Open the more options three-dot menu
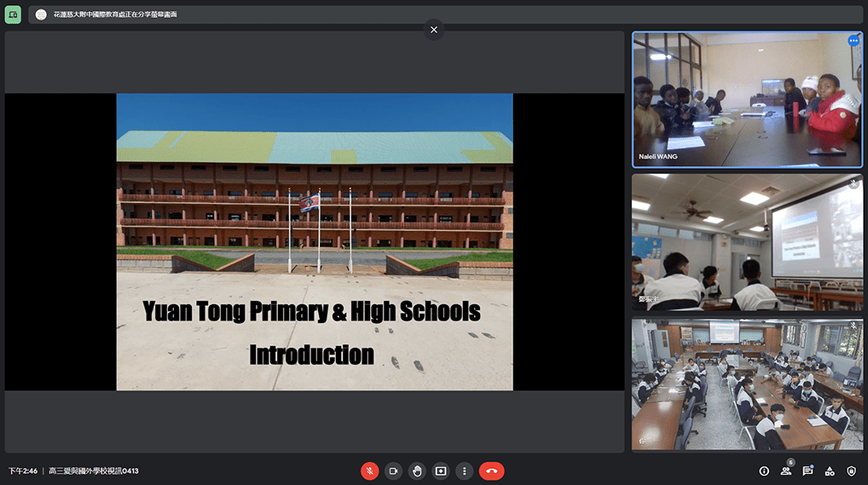868x485 pixels. pyautogui.click(x=464, y=471)
